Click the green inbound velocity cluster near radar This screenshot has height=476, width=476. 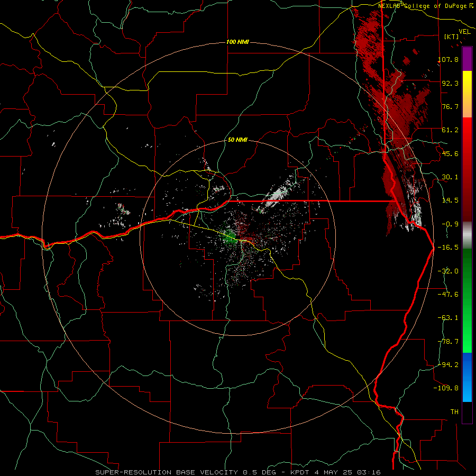[229, 236]
